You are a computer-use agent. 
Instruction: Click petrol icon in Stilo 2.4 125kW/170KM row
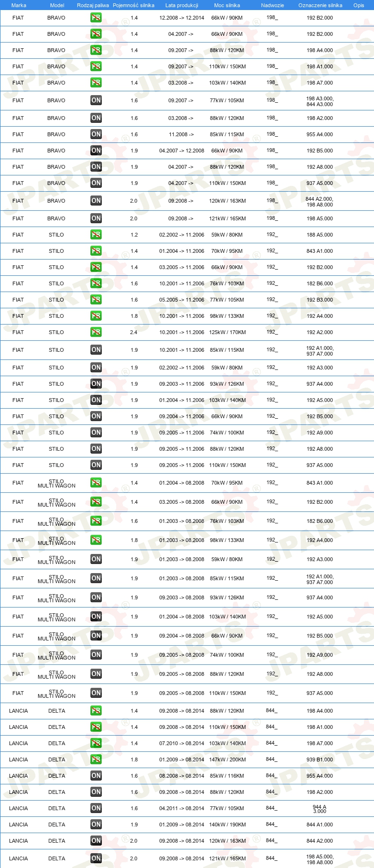point(96,332)
